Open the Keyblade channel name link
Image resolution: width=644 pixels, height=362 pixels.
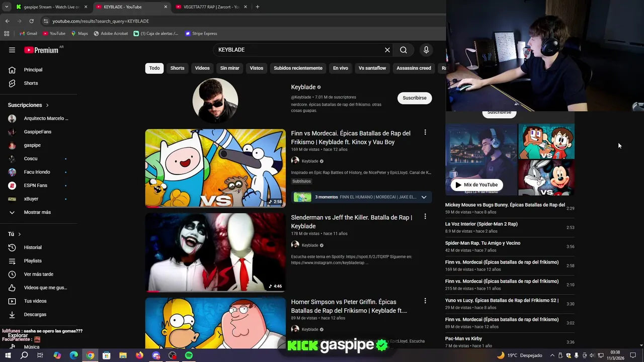pyautogui.click(x=303, y=87)
